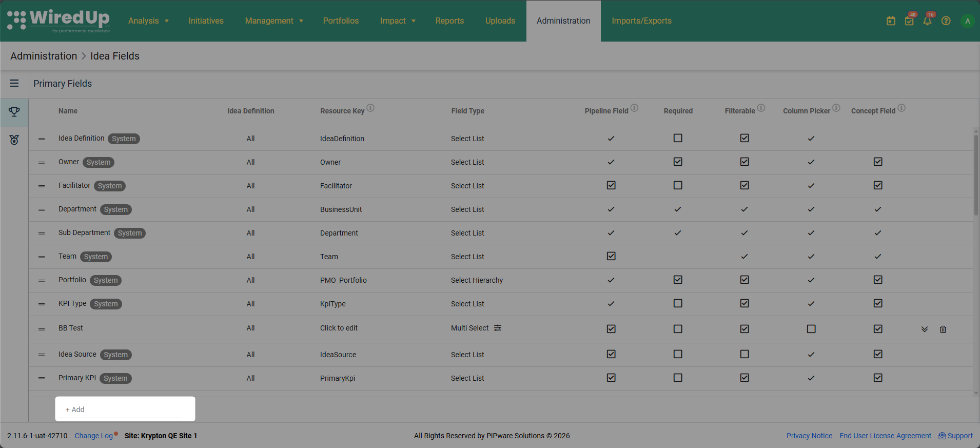This screenshot has width=980, height=448.
Task: Grab the drag handle of Portfolio row
Action: click(42, 281)
